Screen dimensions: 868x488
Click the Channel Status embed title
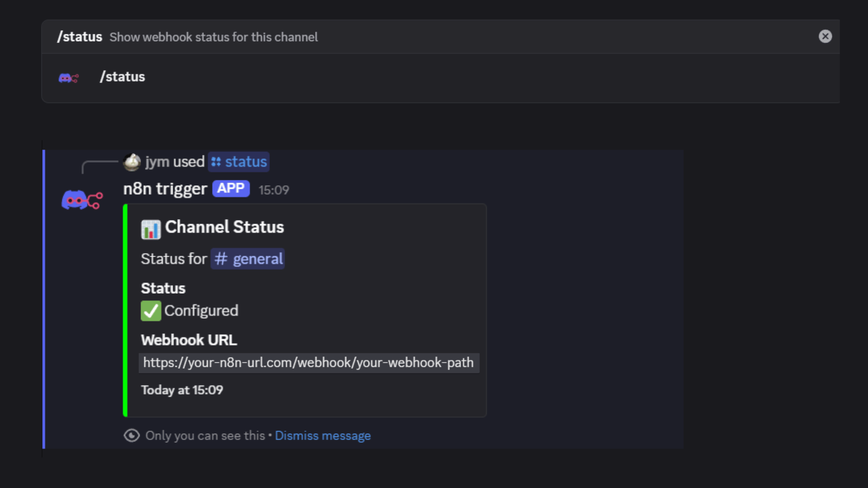coord(224,227)
